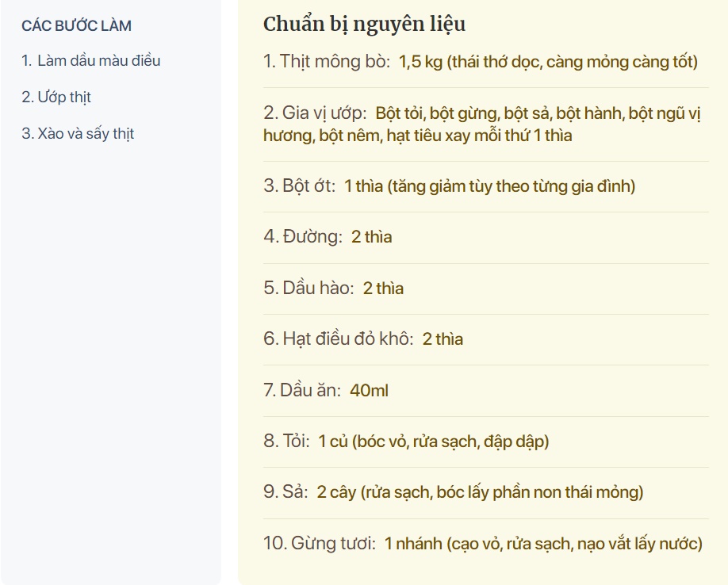Click the "Bột tỏi, bột gừng" spice list text
The image size is (728, 585).
[x=439, y=113]
